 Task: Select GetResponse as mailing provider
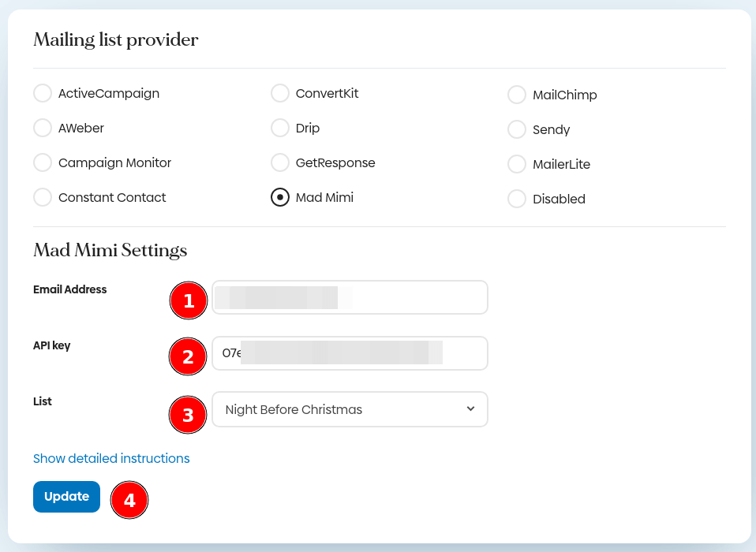pyautogui.click(x=279, y=162)
